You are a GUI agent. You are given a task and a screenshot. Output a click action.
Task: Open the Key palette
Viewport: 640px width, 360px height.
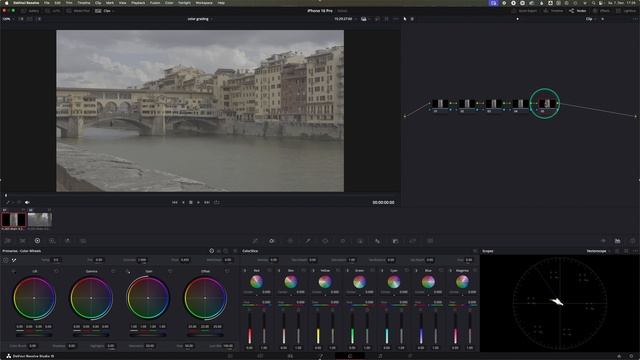tap(395, 241)
